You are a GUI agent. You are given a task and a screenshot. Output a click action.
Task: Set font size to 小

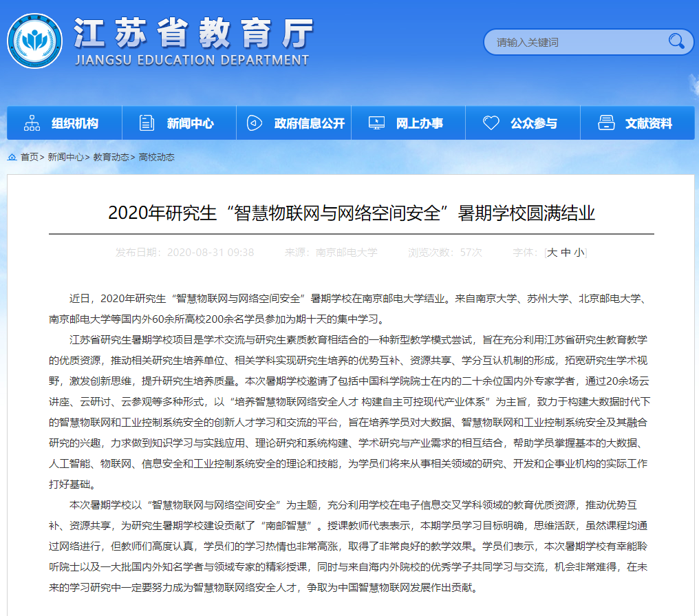pyautogui.click(x=579, y=253)
